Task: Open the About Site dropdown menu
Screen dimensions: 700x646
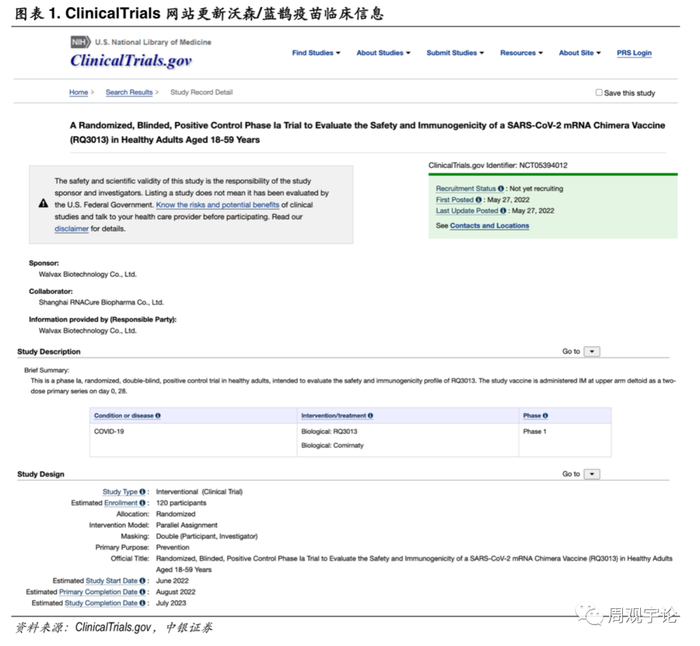Action: click(579, 53)
